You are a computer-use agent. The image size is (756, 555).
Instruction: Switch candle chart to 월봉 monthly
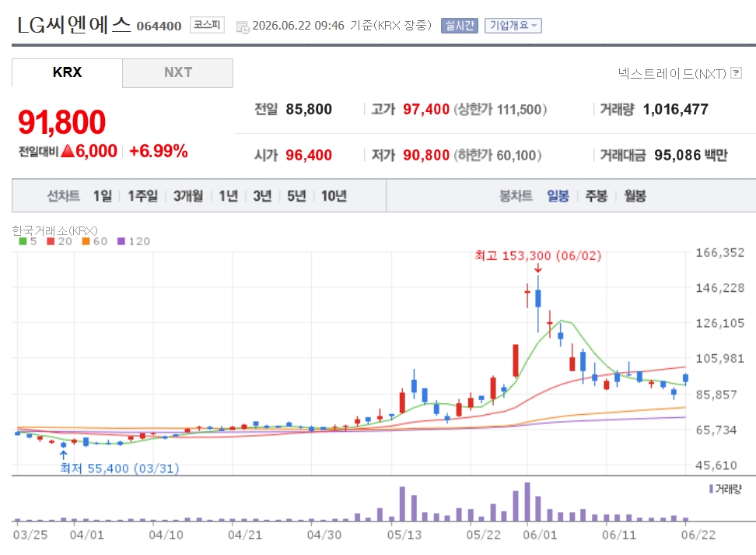click(x=635, y=196)
